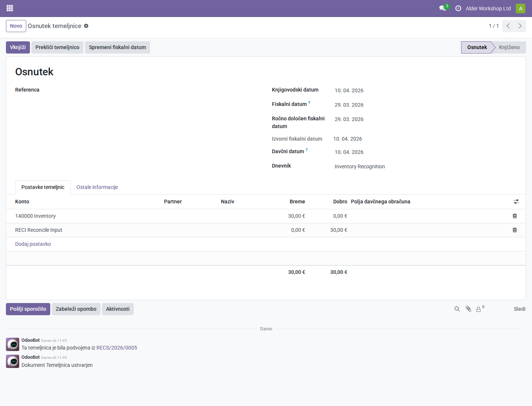The height and width of the screenshot is (406, 532).
Task: Open the main apps menu grid
Action: [x=10, y=8]
